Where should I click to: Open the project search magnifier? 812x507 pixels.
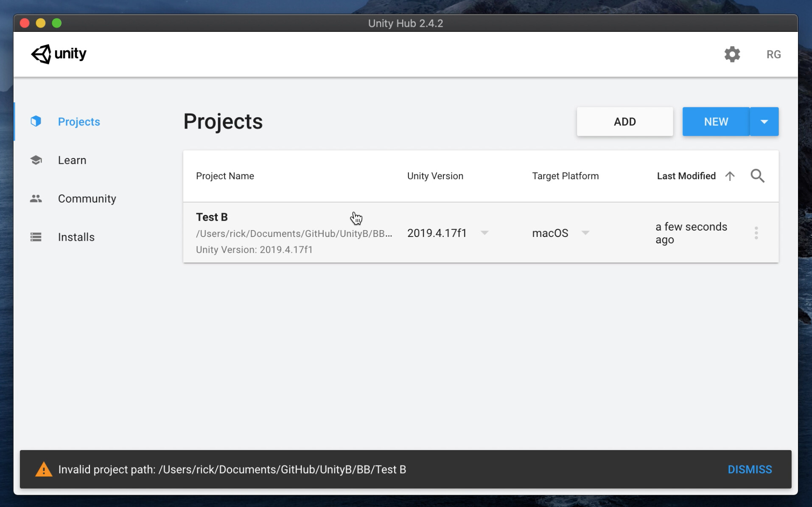(757, 176)
